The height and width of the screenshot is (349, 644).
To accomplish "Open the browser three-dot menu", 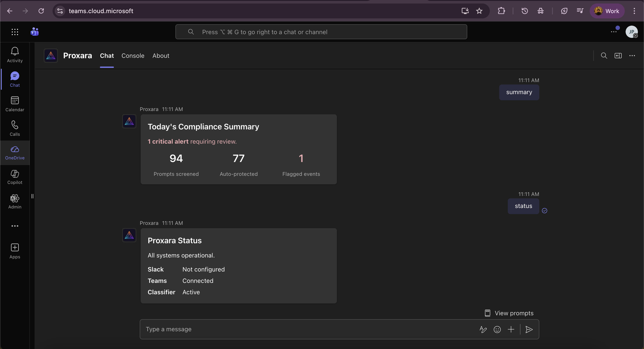I will click(x=634, y=11).
